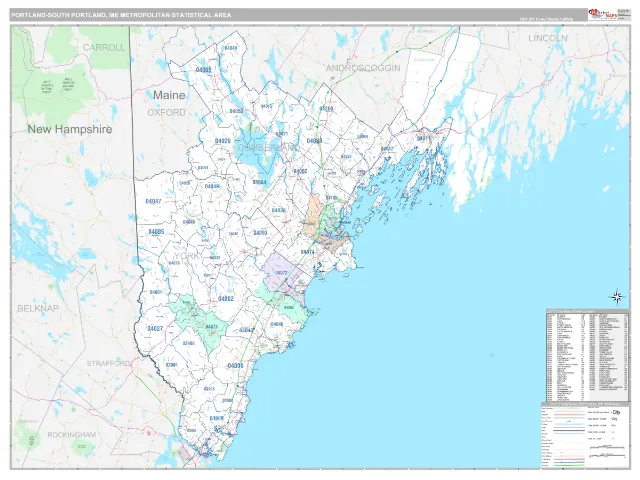The width and height of the screenshot is (640, 480).
Task: Select the map legend panel
Action: point(585,435)
